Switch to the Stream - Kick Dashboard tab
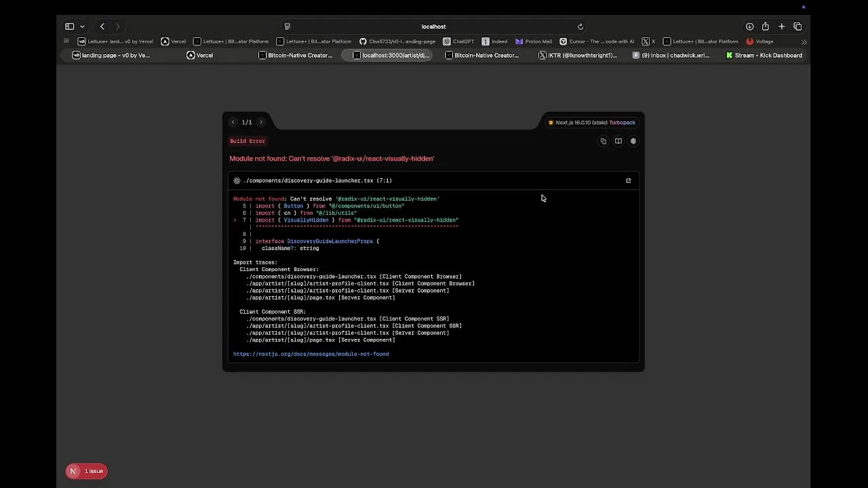 click(764, 56)
